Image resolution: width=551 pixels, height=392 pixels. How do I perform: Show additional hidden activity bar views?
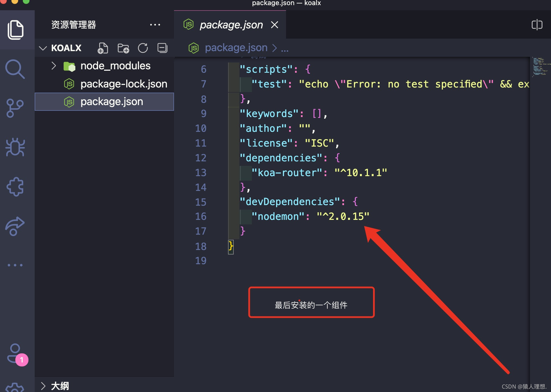15,265
